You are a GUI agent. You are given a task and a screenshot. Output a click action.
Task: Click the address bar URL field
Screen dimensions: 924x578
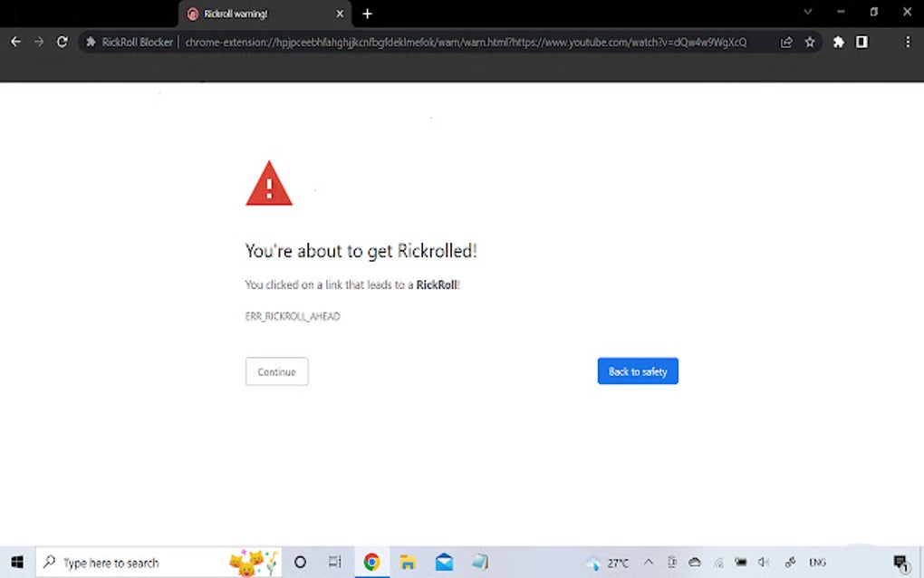(453, 42)
